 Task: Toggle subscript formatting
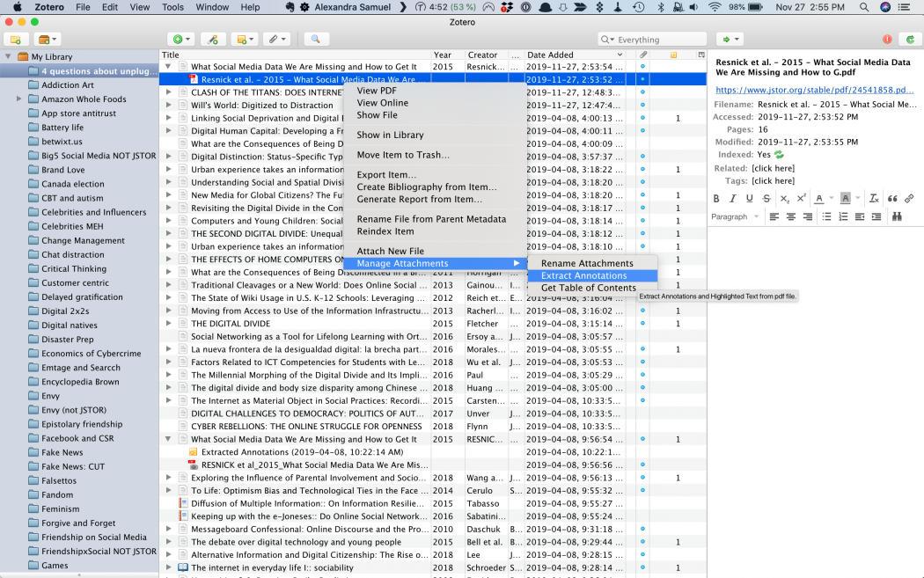784,199
